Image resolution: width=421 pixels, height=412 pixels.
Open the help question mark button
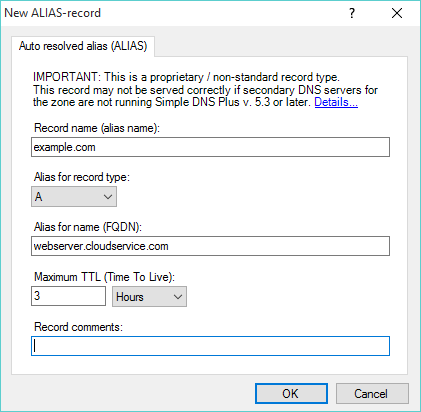pos(352,13)
